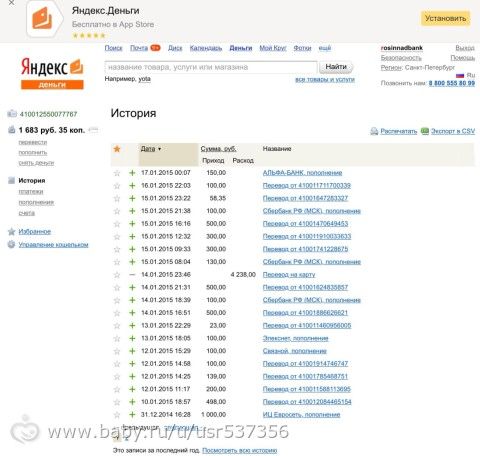This screenshot has width=480, height=456.
Task: Open the платежи sidebar link
Action: [31, 192]
